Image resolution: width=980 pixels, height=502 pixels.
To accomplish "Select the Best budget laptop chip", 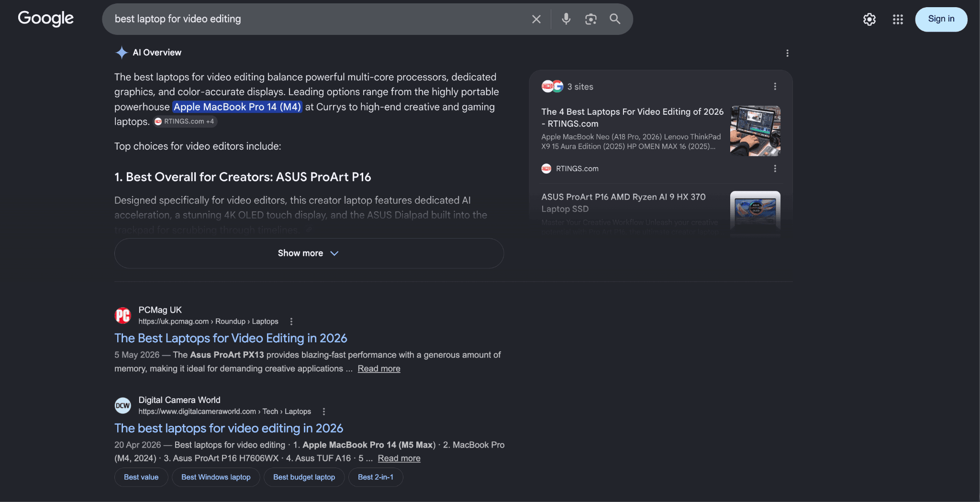I will coord(304,477).
